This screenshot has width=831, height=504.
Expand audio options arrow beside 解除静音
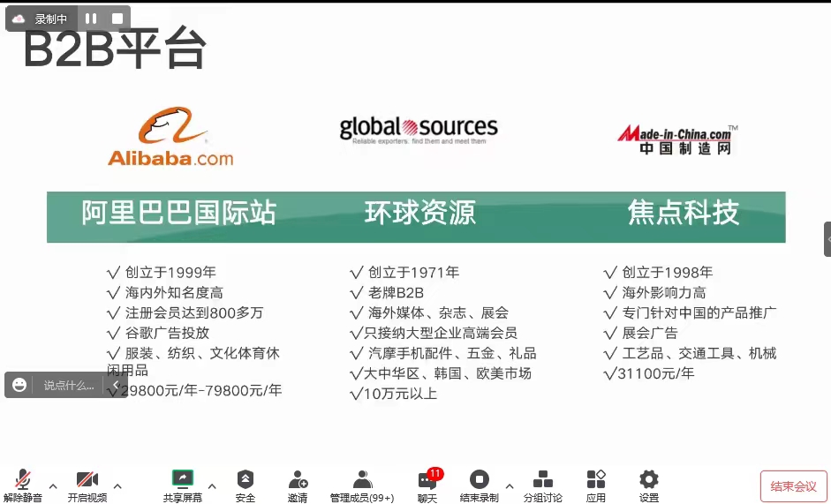[x=53, y=485]
